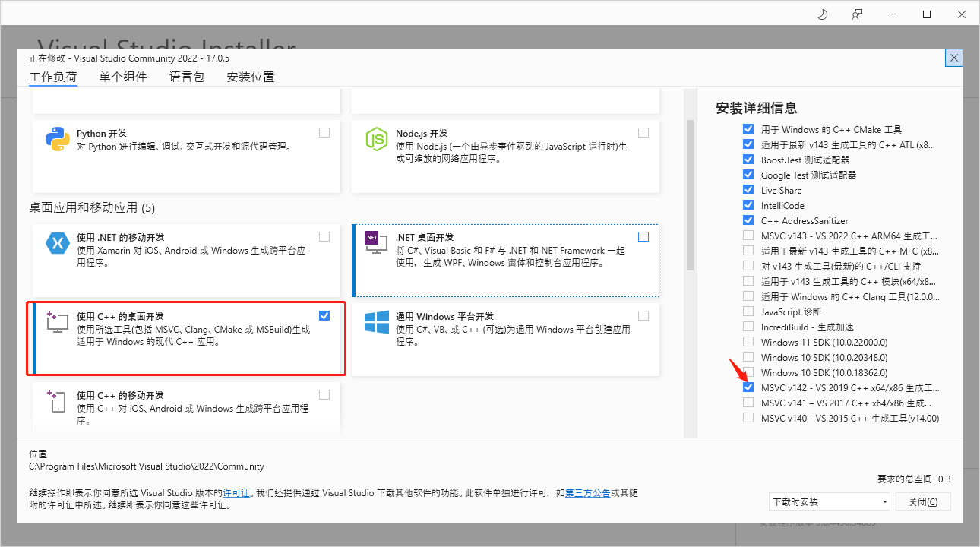
Task: Open the 许可证 link
Action: click(236, 492)
